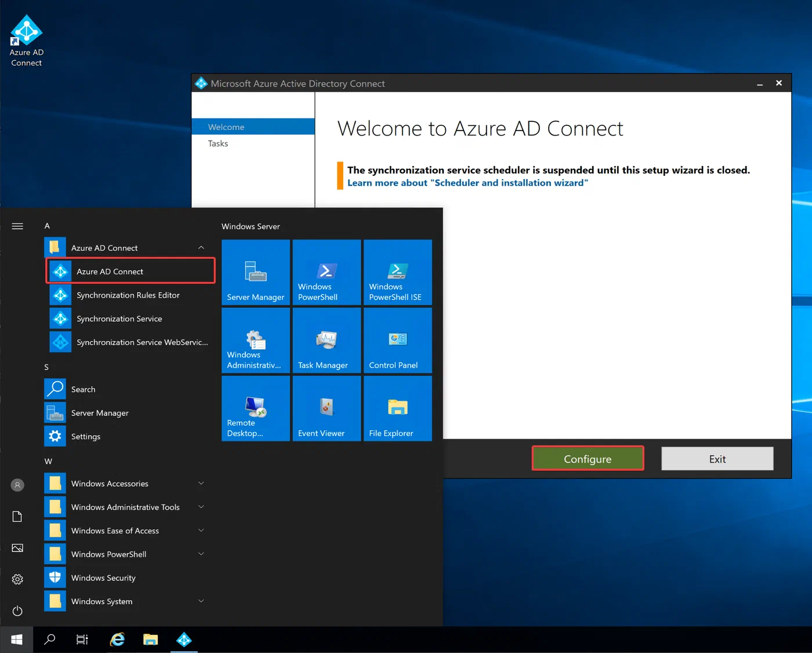
Task: Open Search from the Start menu
Action: tap(128, 389)
